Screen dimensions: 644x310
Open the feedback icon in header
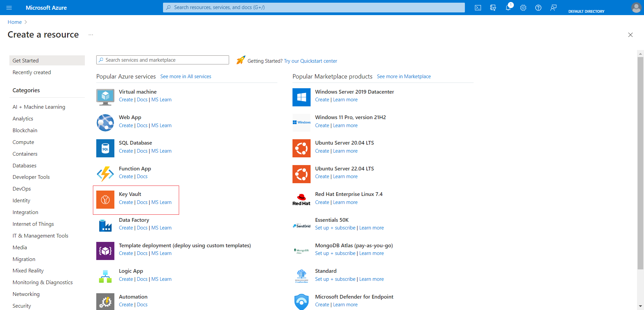553,8
